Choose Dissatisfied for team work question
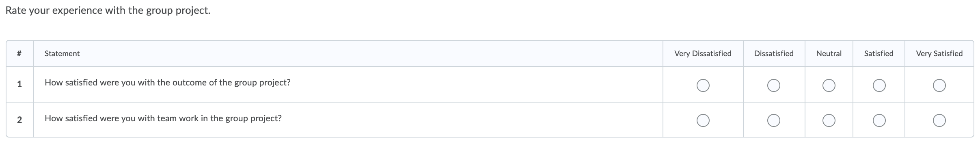This screenshot has width=980, height=153. point(773,120)
